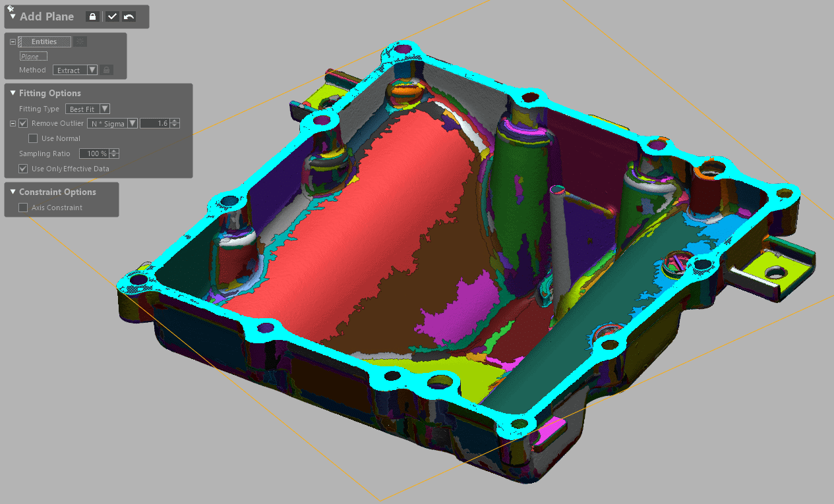Click the Constraint Options section title
Image resolution: width=834 pixels, height=504 pixels.
pos(57,192)
